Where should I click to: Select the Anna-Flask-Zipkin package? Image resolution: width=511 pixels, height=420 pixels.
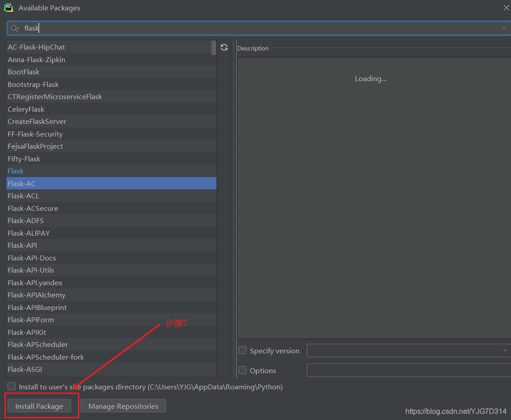(111, 59)
